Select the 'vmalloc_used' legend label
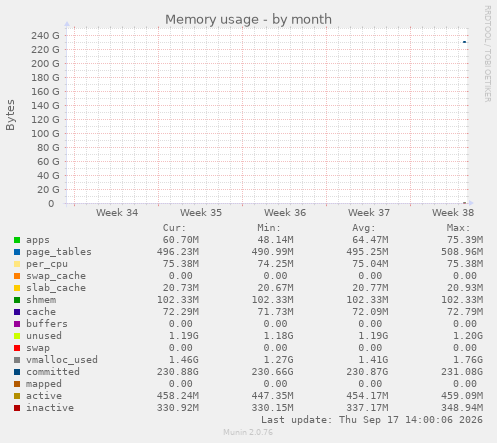This screenshot has height=443, width=497. 62,360
